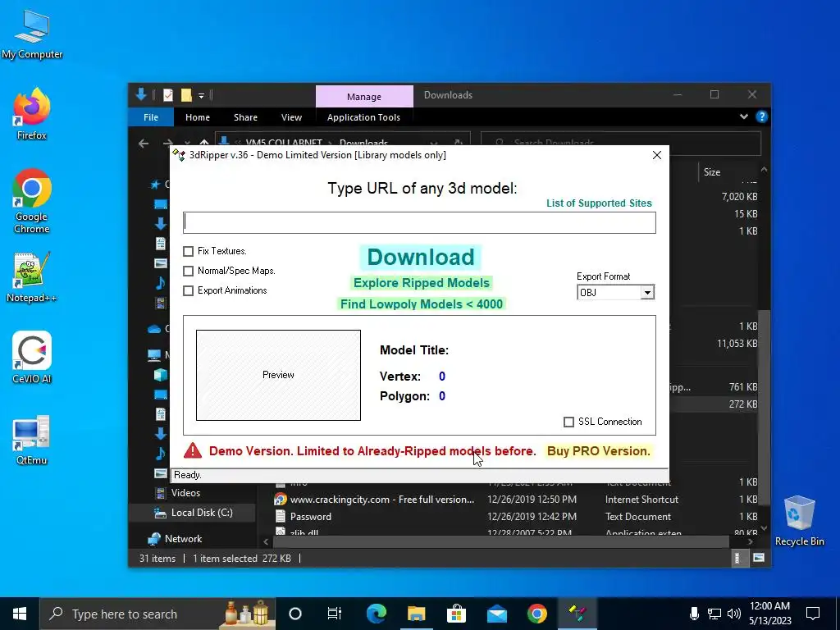The height and width of the screenshot is (630, 840).
Task: Click Find Lowpoly Models < 4000
Action: click(x=422, y=304)
